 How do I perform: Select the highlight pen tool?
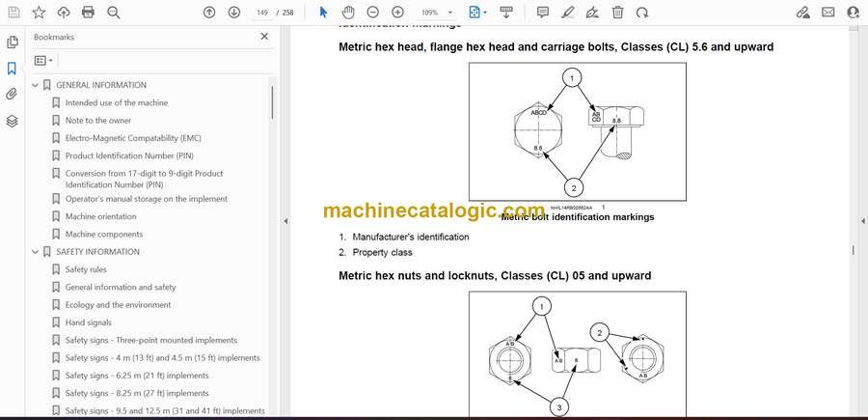tap(567, 13)
